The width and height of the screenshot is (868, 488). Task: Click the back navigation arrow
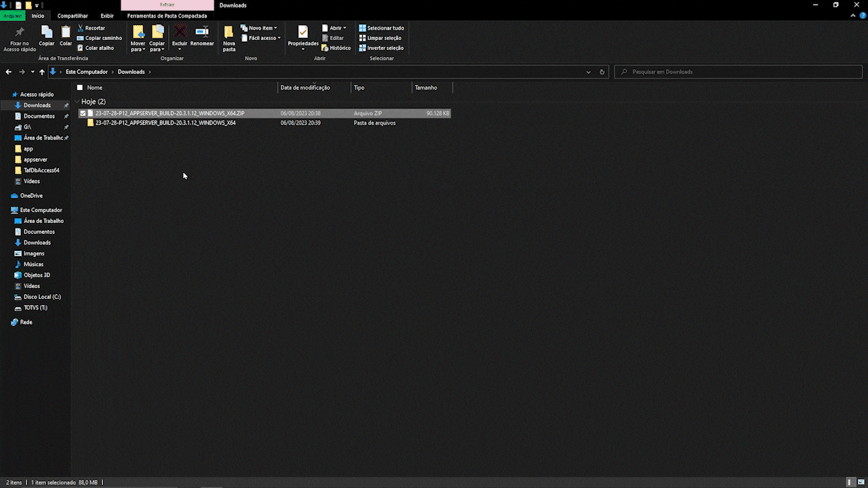[9, 72]
